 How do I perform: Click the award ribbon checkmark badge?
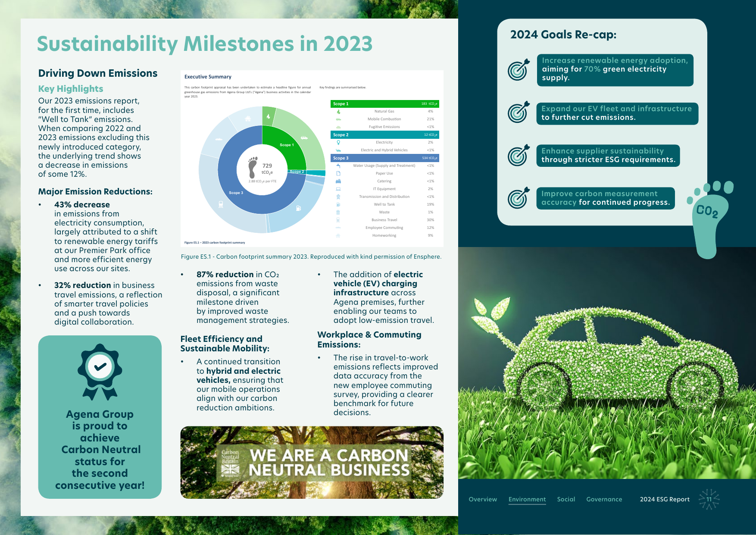[100, 372]
